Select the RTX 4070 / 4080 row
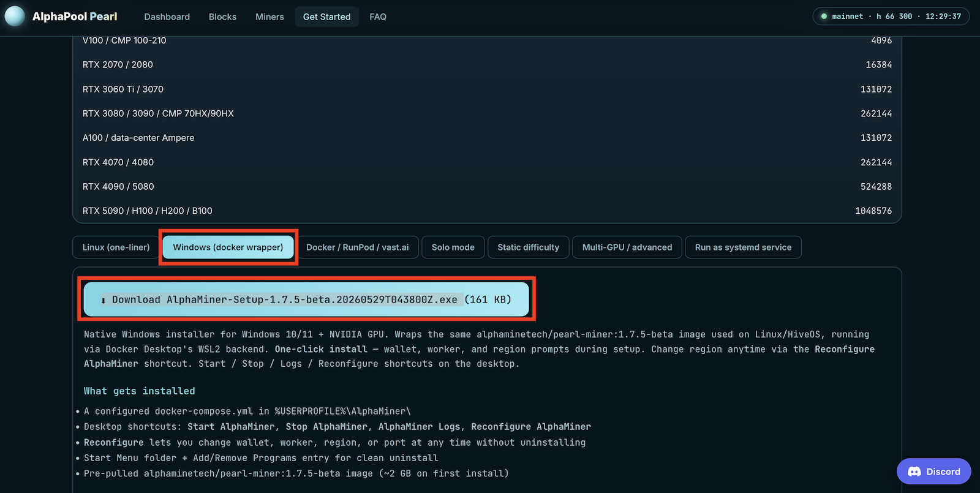 [487, 162]
